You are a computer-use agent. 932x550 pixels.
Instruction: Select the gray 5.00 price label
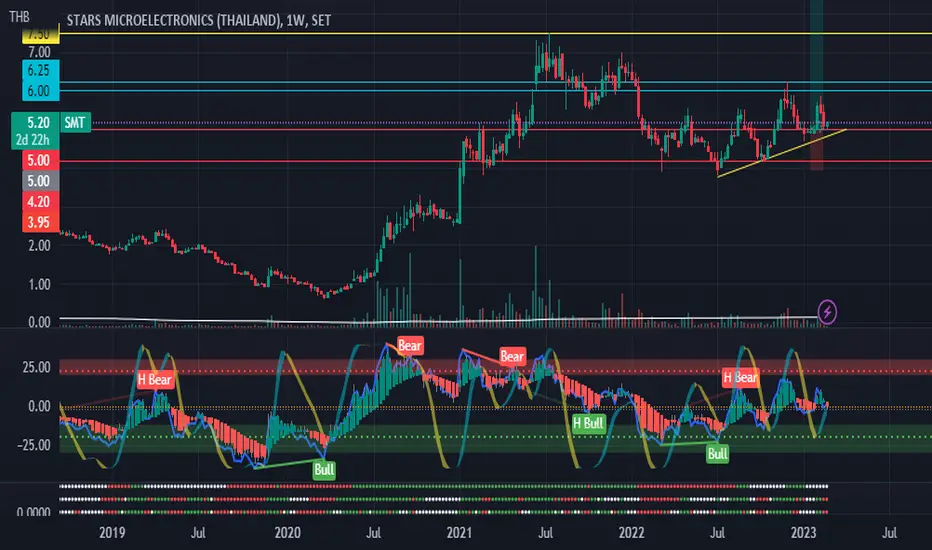tap(41, 181)
